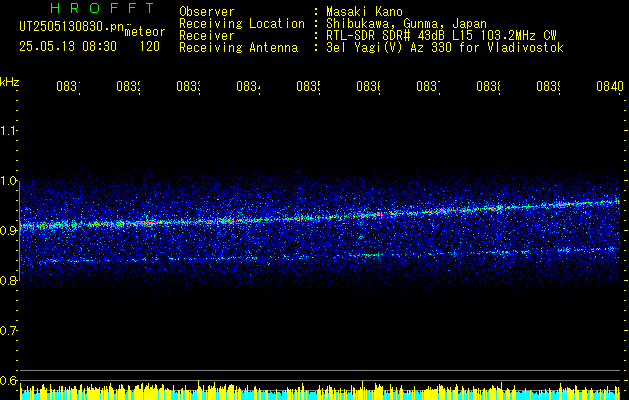Select 3el Yagi(V) Az 330 antenna text
The height and width of the screenshot is (400, 629).
pos(445,48)
